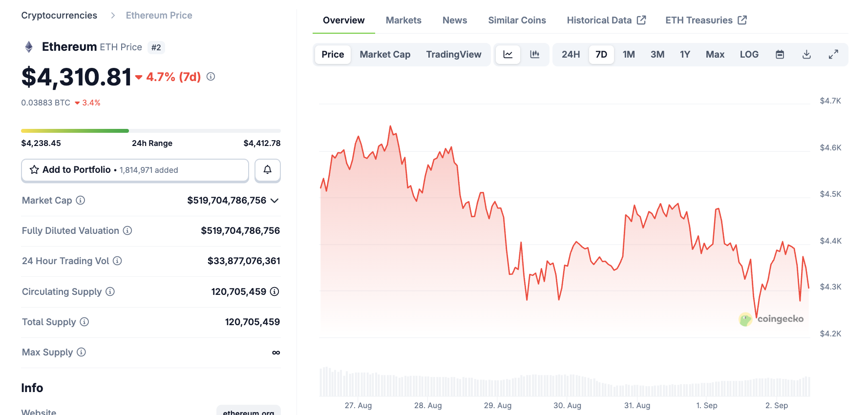868x415 pixels.
Task: Switch the chart to 1Y timeframe
Action: (685, 54)
